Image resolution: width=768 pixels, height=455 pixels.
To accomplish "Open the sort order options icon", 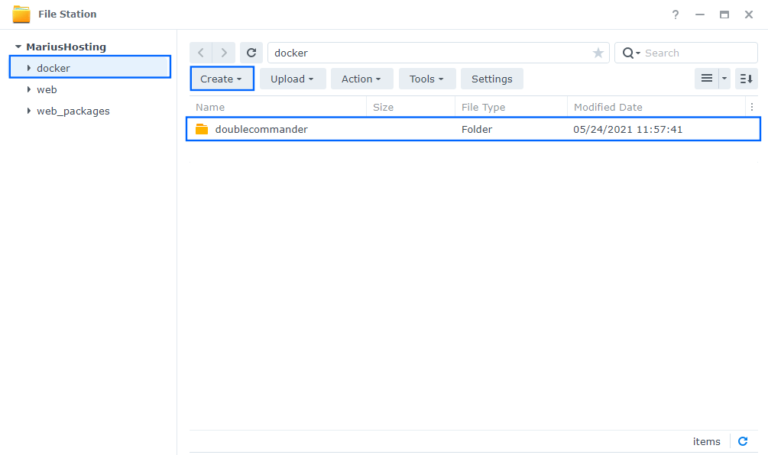I will [746, 79].
